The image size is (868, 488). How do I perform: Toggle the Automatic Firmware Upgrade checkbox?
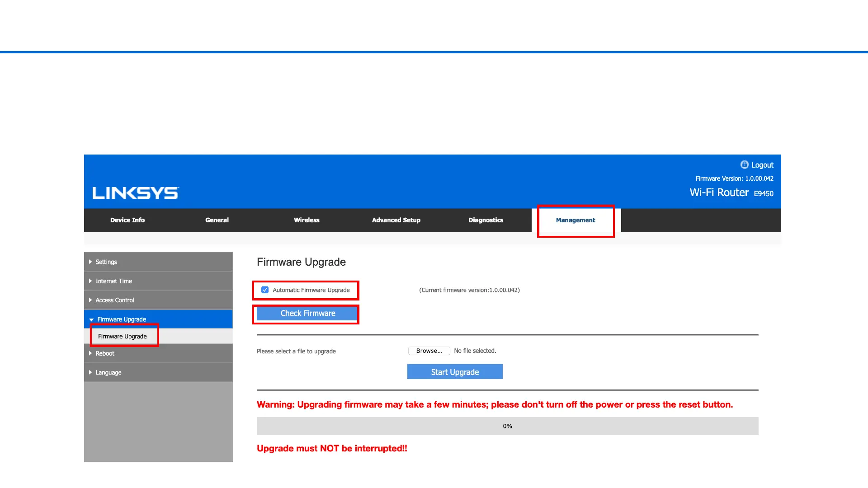pyautogui.click(x=265, y=290)
